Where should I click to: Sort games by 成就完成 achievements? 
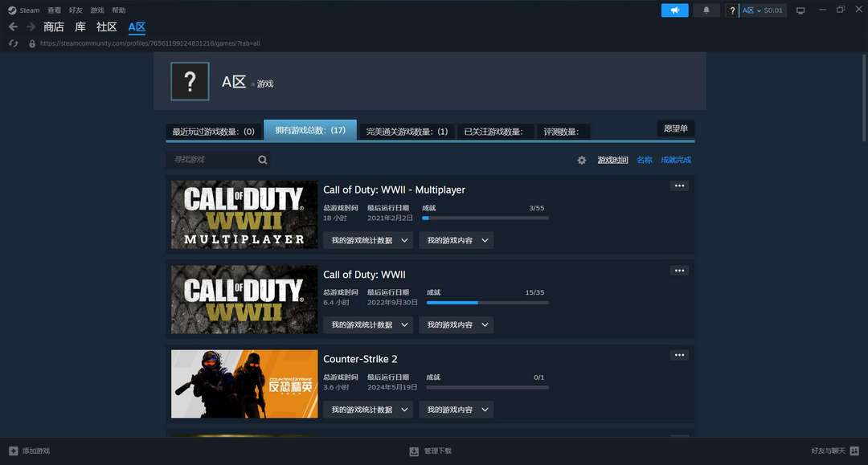coord(676,161)
